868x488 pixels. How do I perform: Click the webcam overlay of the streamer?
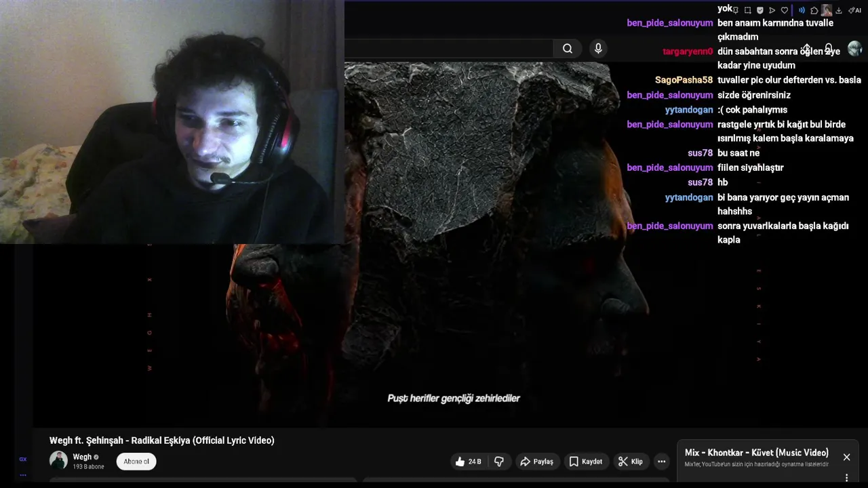[172, 122]
